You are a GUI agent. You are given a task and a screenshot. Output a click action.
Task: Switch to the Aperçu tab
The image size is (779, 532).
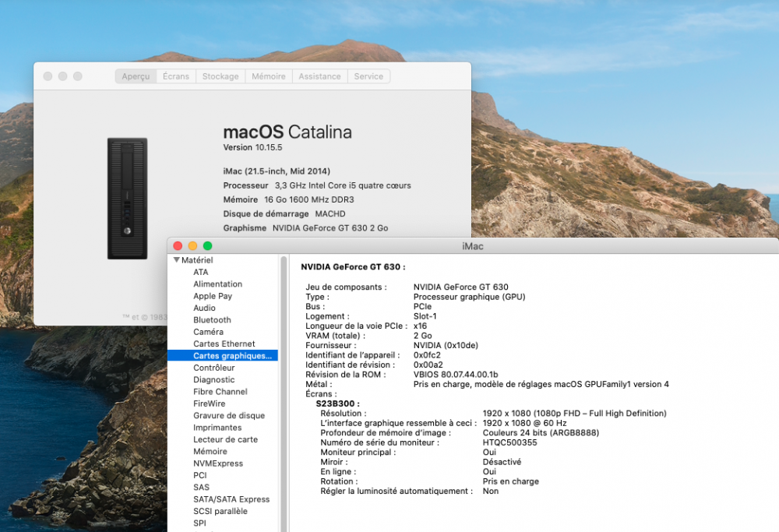click(136, 76)
